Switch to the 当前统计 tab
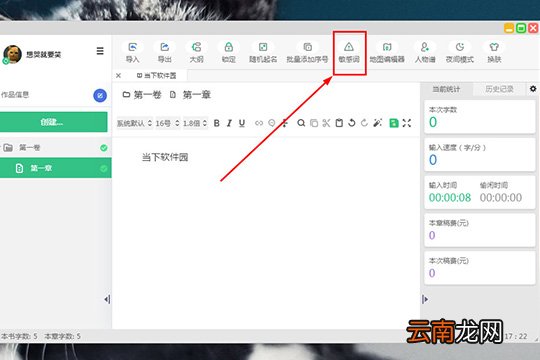This screenshot has width=540, height=360. tap(446, 89)
